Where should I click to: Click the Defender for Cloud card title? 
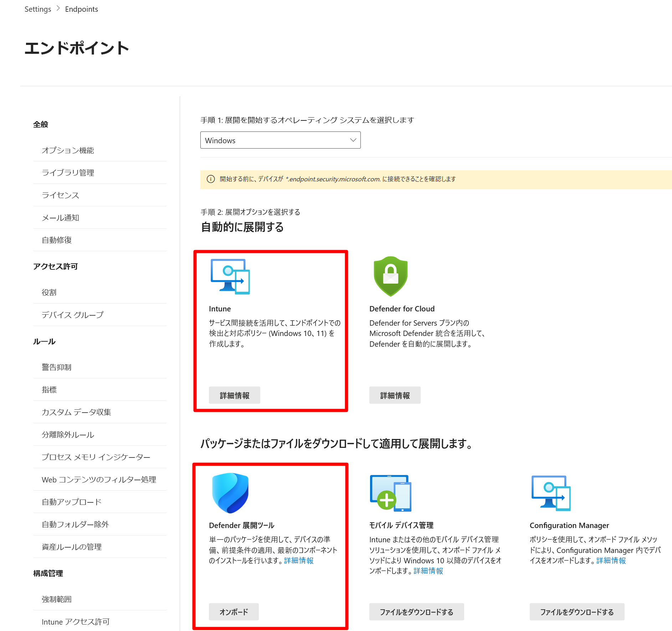coord(402,309)
